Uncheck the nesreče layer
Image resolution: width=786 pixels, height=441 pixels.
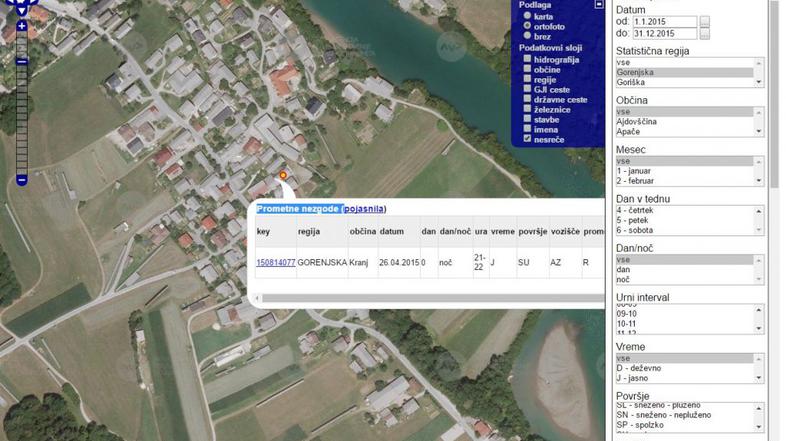[527, 139]
